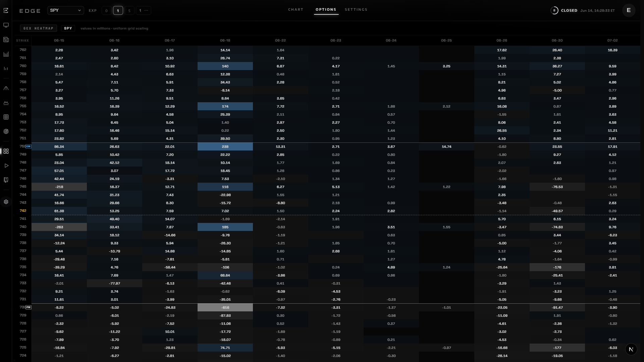
Task: Click the -177 cell at strike 725
Action: 557,348
